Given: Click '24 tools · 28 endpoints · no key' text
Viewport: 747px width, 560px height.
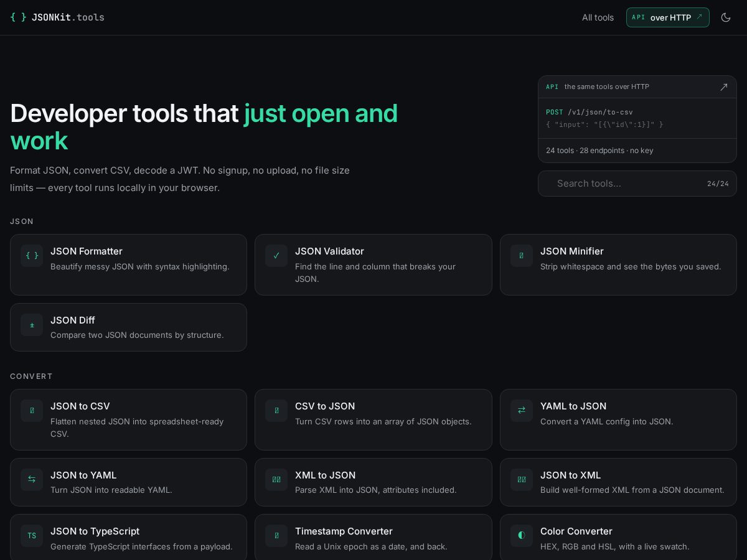Looking at the screenshot, I should [x=599, y=151].
